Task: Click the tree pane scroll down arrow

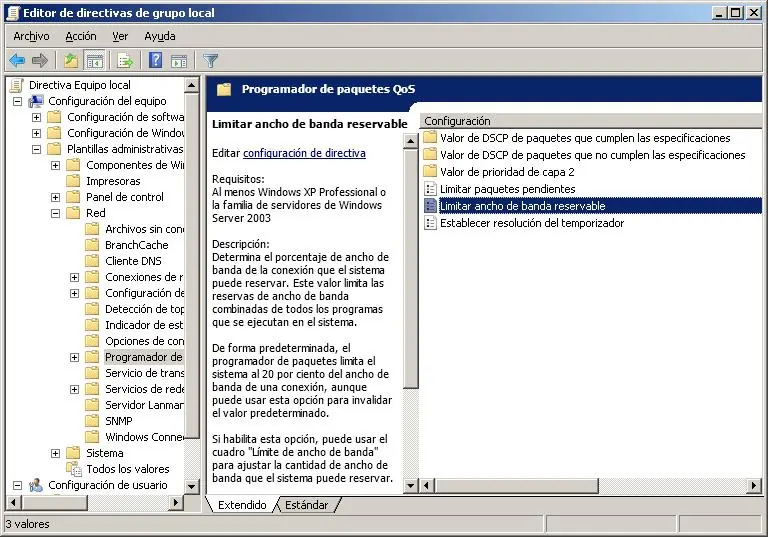Action: 192,487
